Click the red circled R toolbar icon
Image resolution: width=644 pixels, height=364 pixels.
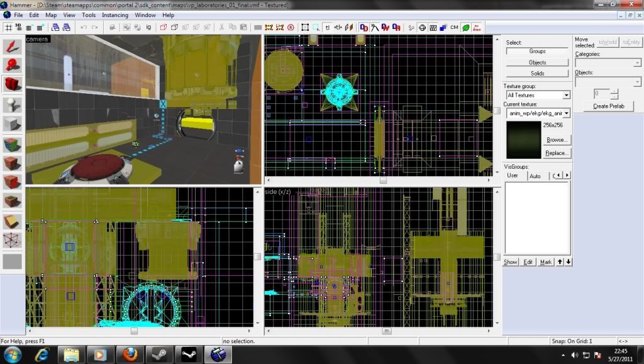(291, 28)
